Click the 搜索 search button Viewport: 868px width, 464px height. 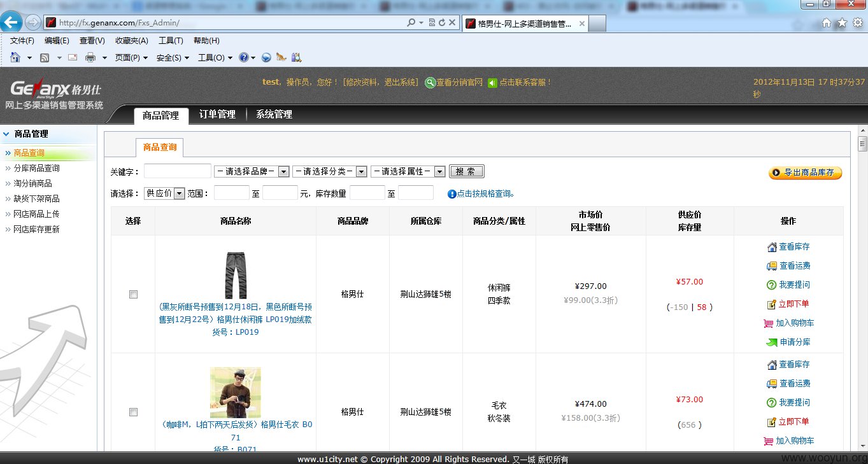pos(467,171)
